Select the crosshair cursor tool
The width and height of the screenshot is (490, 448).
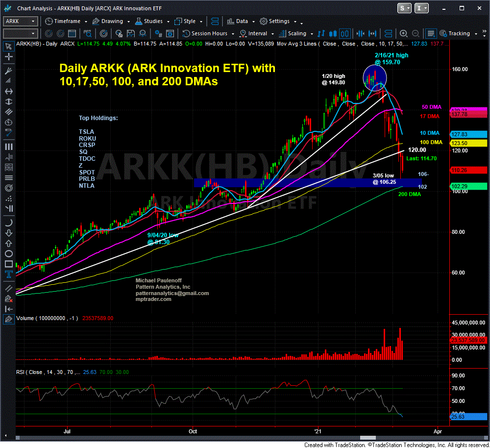(8, 57)
